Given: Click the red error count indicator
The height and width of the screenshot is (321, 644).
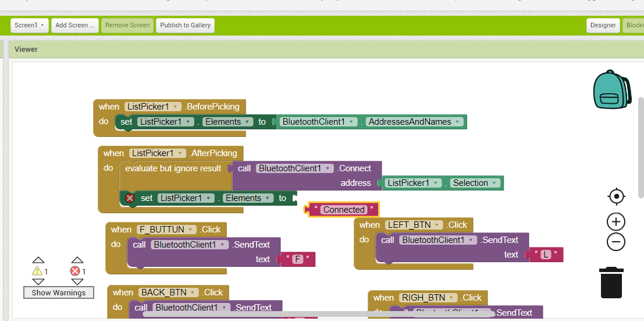Looking at the screenshot, I should (x=75, y=271).
